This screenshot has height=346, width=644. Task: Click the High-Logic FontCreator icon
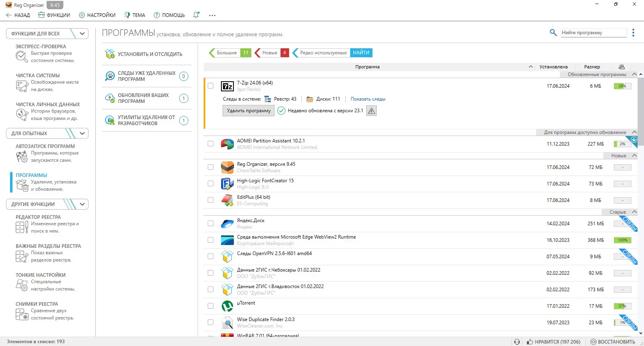[227, 184]
